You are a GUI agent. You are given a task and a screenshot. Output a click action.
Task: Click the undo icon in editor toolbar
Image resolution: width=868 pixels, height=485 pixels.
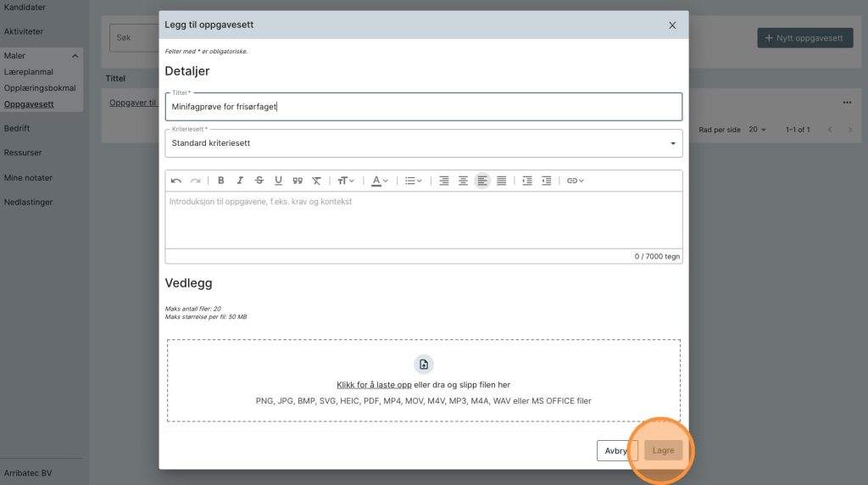tap(176, 181)
